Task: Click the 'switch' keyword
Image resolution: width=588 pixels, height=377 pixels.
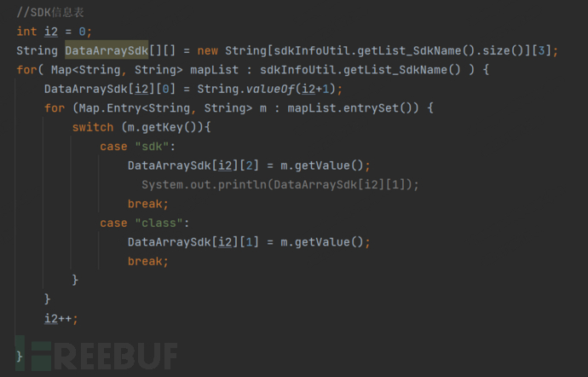Action: click(x=93, y=127)
